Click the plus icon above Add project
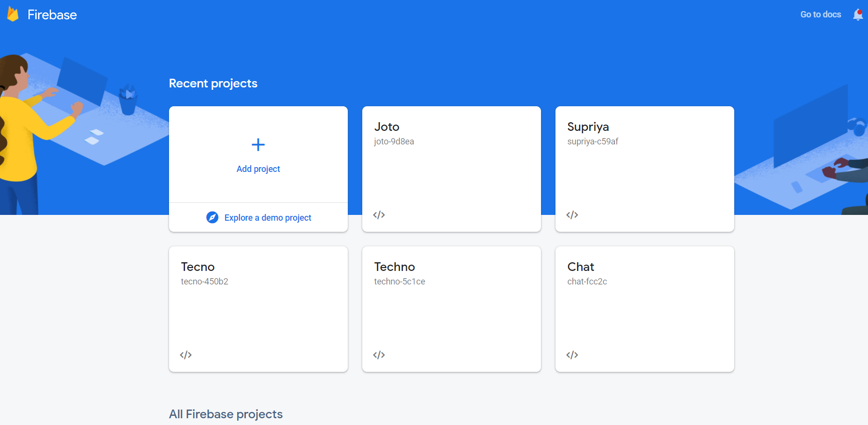The image size is (868, 425). (258, 144)
